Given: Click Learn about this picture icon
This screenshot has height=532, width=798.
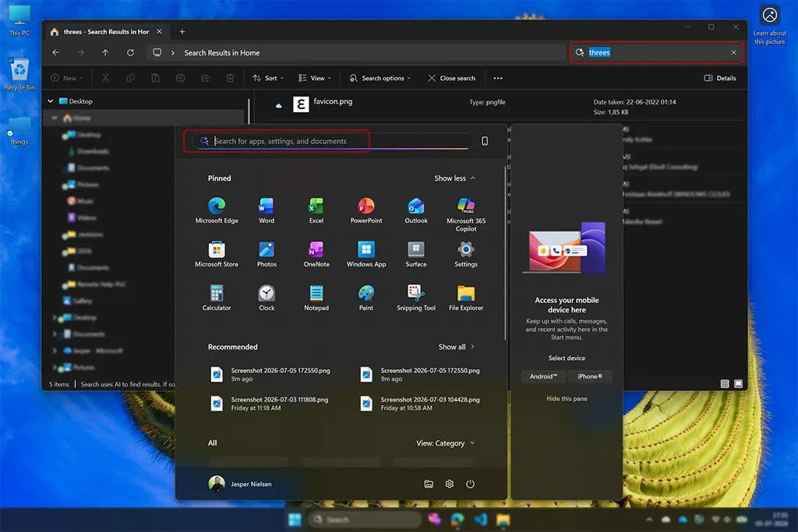Looking at the screenshot, I should [769, 26].
